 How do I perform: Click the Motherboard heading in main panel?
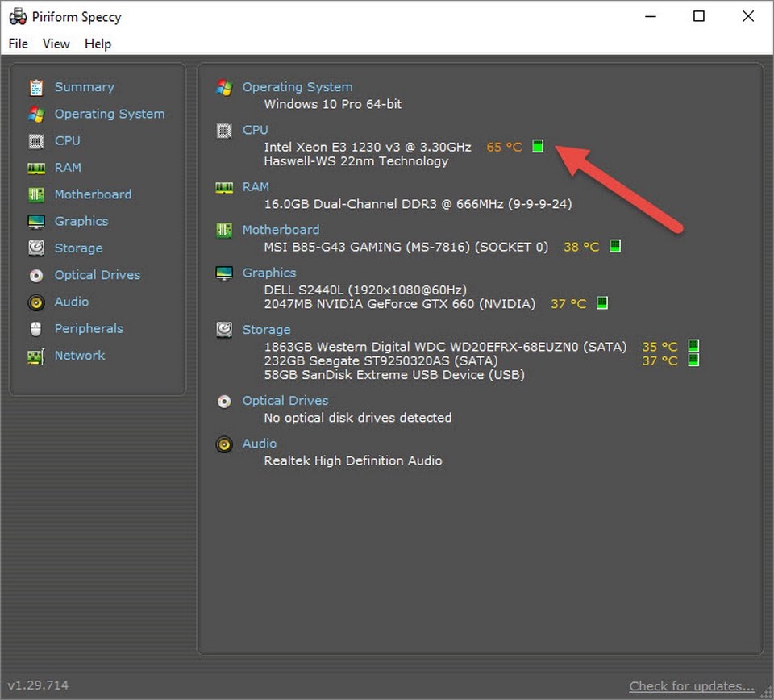coord(281,230)
